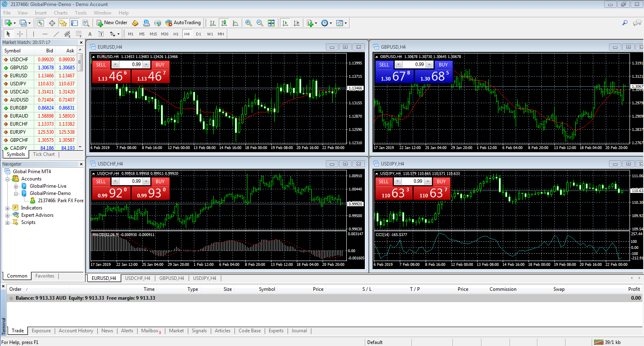Select the trendline drawing tool
Viewport: 644px width, 346px height.
[x=56, y=34]
